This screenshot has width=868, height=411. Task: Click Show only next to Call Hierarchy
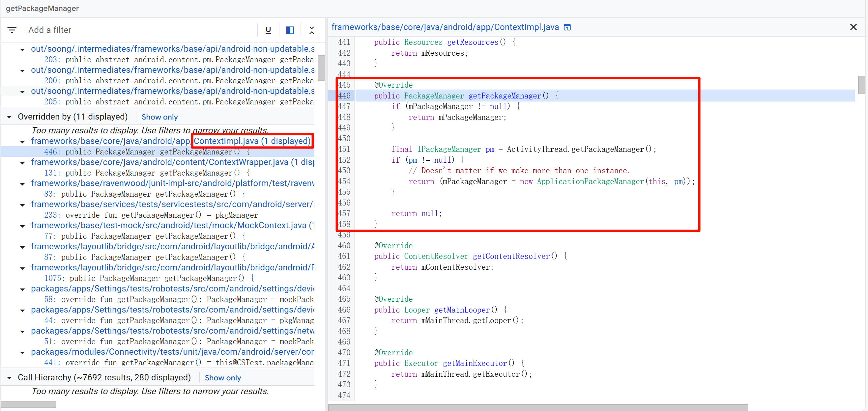click(222, 378)
